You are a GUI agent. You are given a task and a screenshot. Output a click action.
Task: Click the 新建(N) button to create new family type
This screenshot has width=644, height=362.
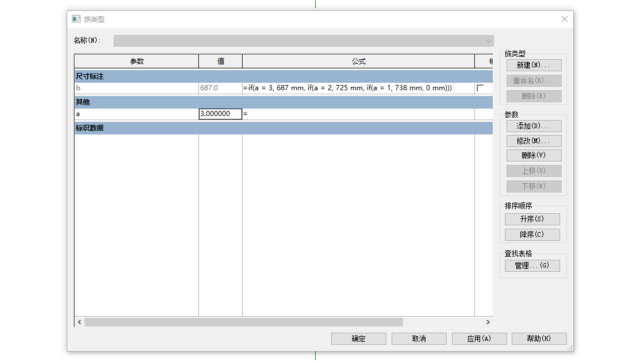[x=534, y=65]
